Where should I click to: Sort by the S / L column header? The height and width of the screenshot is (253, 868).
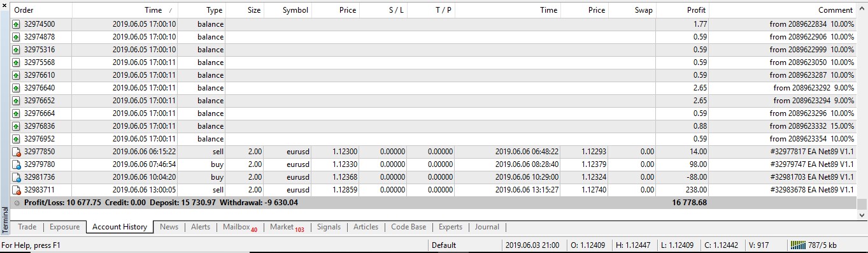(383, 10)
